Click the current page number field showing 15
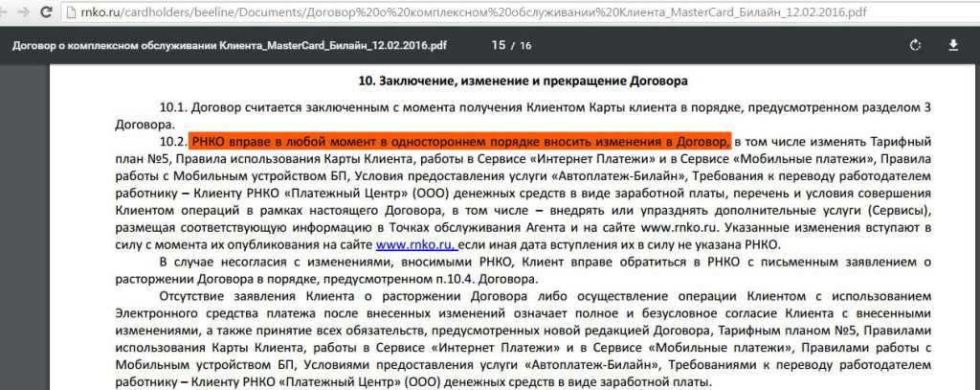 point(497,45)
